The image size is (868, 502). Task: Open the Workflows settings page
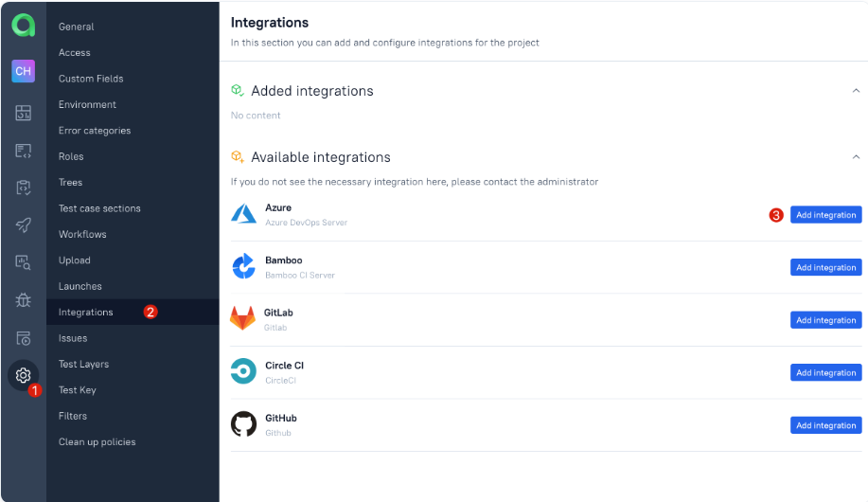[x=82, y=234]
